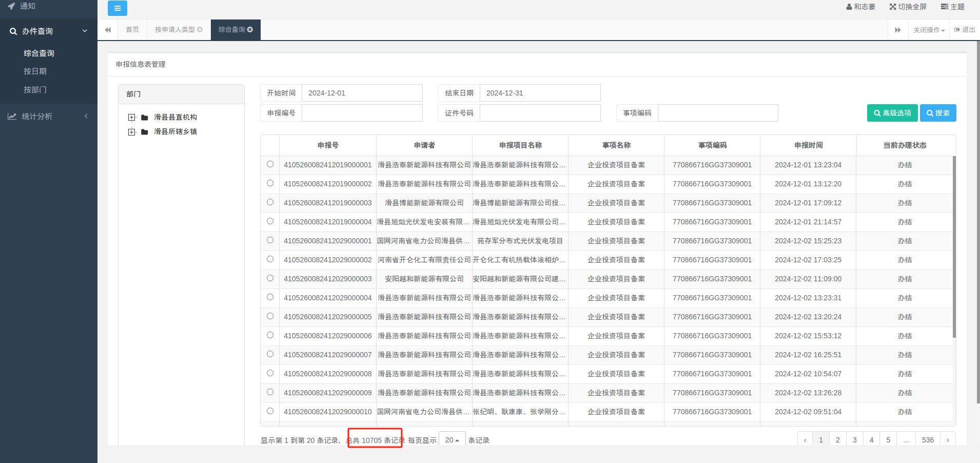980x463 pixels.
Task: Open the 关闭操作 dropdown menu
Action: point(929,30)
